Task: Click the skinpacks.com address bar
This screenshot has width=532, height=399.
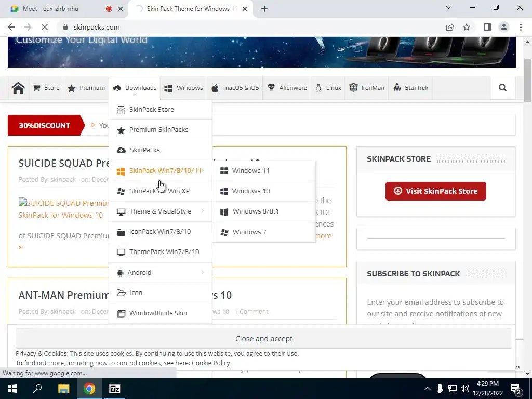Action: click(97, 27)
